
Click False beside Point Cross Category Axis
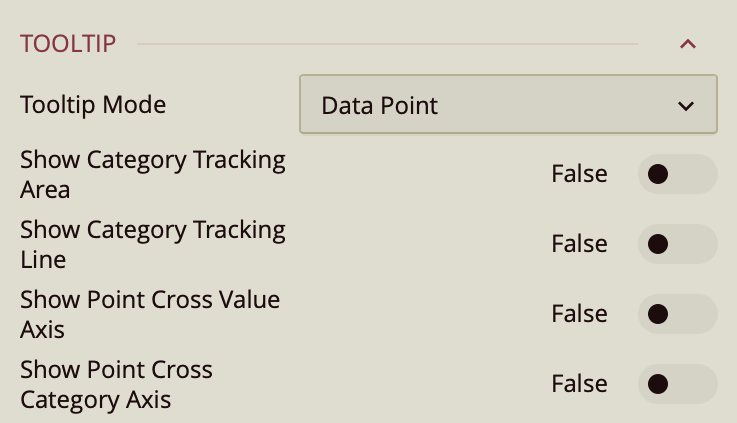(579, 384)
